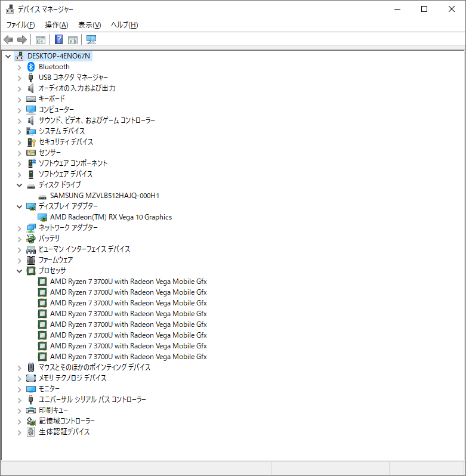Click the 生体認証デバイス fingerprint icon
Viewport: 466px width, 476px height.
(x=30, y=432)
